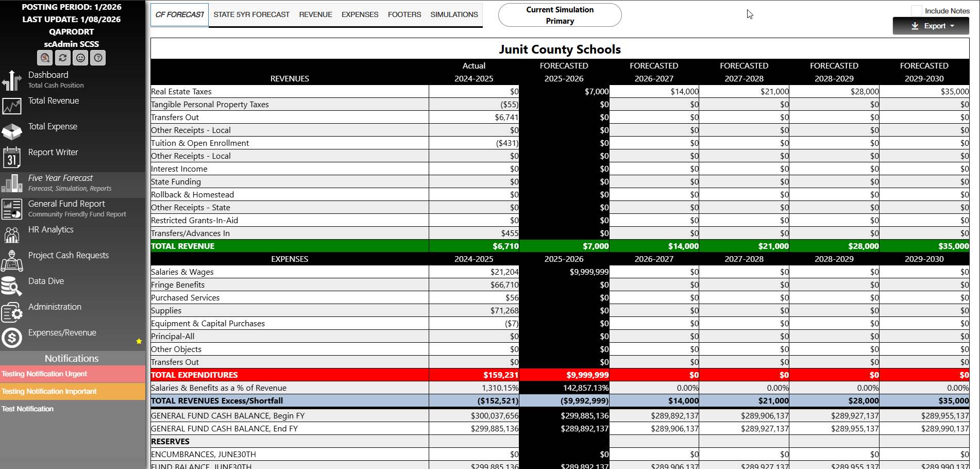Click the refresh arrows icon in the sidebar
The image size is (980, 469).
63,58
